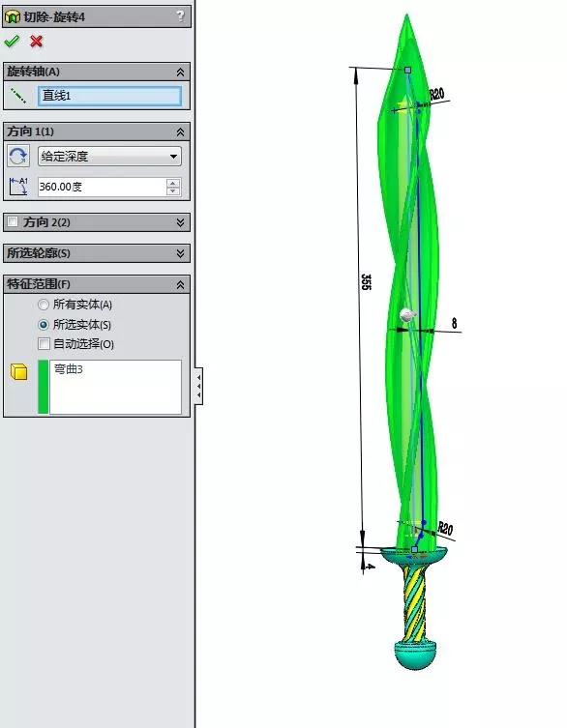Toggle the 自动选择(O) checkbox

44,344
